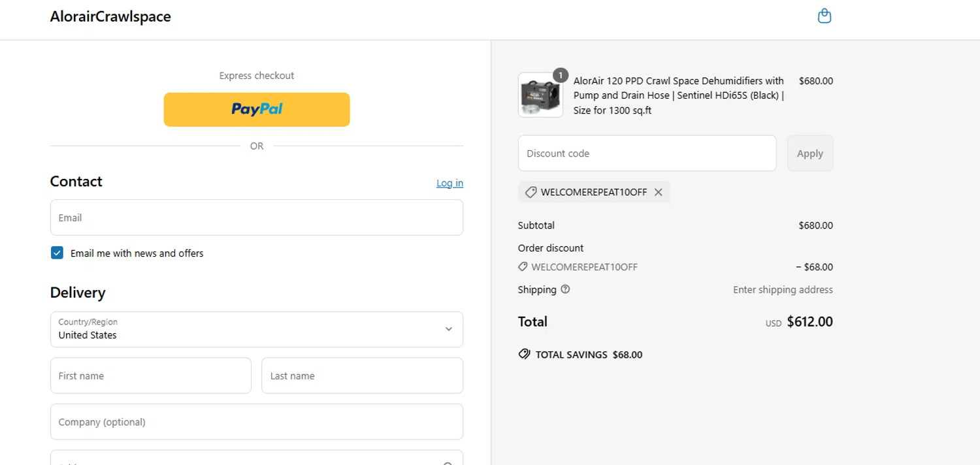Click the TOTAL SAVINGS $68.00 label
980x465 pixels.
click(589, 355)
